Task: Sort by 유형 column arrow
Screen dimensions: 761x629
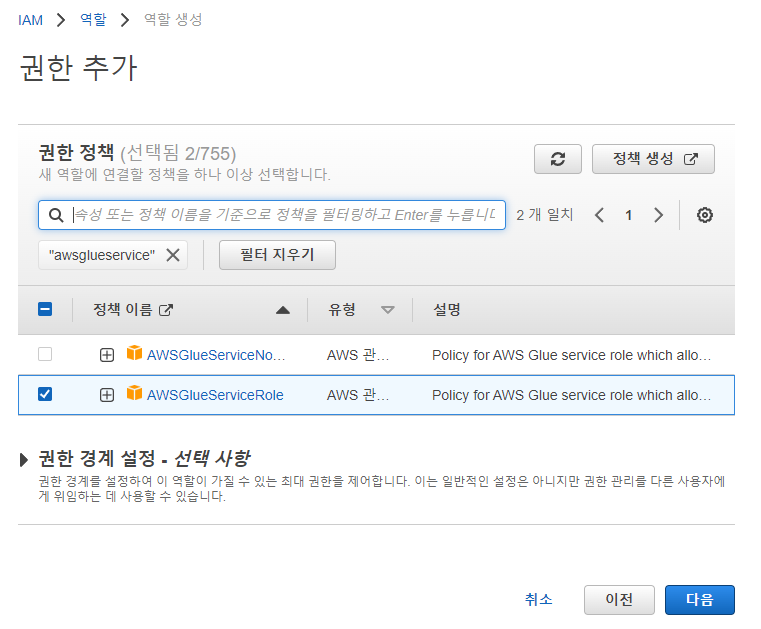Action: 387,310
